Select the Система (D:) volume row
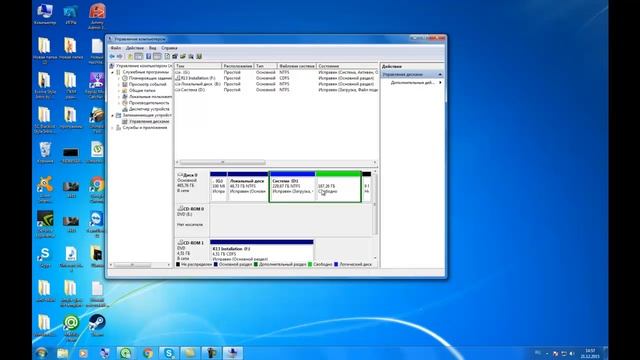This screenshot has height=360, width=640. [276, 89]
